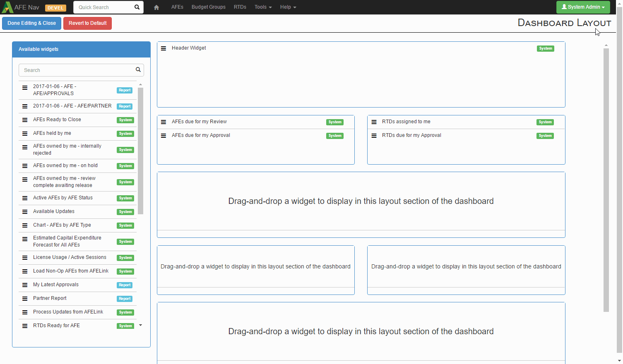Screen dimensions: 623x364
Task: Open the Help dropdown menu
Action: (288, 7)
